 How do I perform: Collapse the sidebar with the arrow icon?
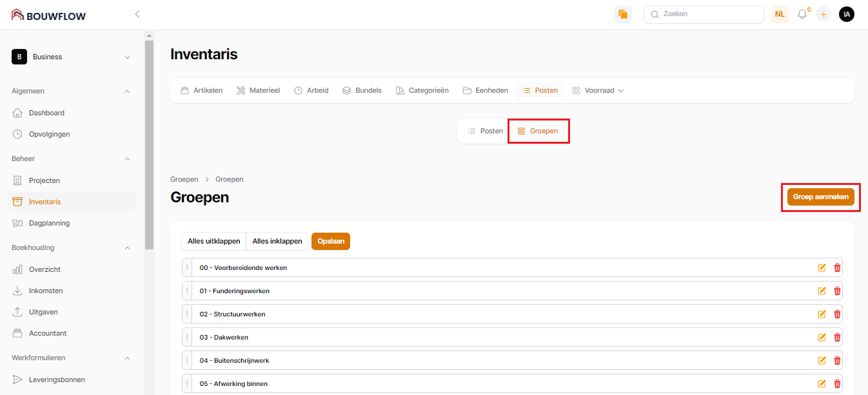coord(137,14)
